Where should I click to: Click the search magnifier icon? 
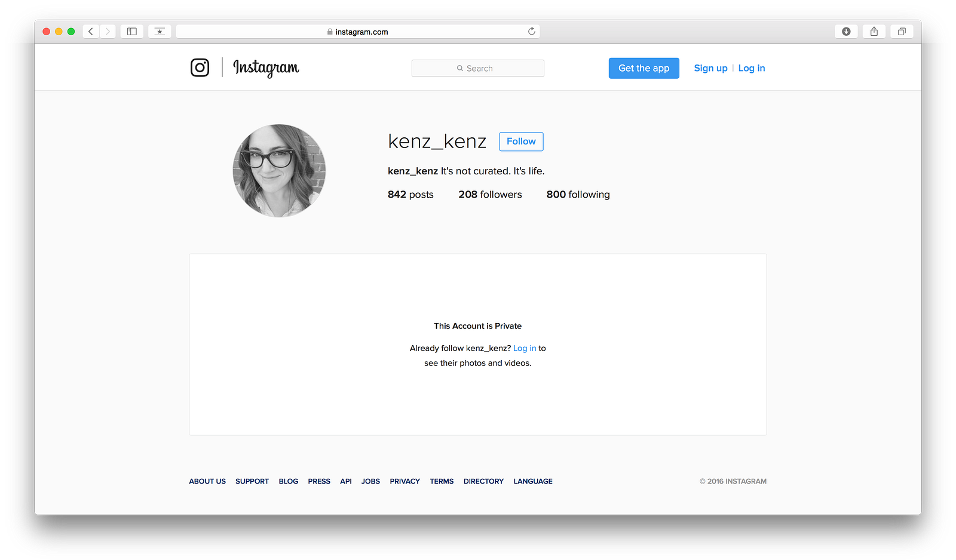point(460,68)
